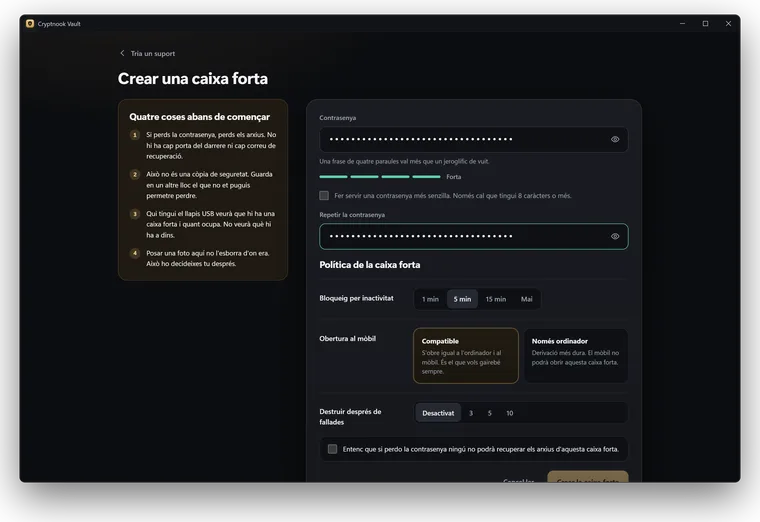Set inactivity lock to 1 min
Screen dimensions: 760x522
(x=430, y=299)
